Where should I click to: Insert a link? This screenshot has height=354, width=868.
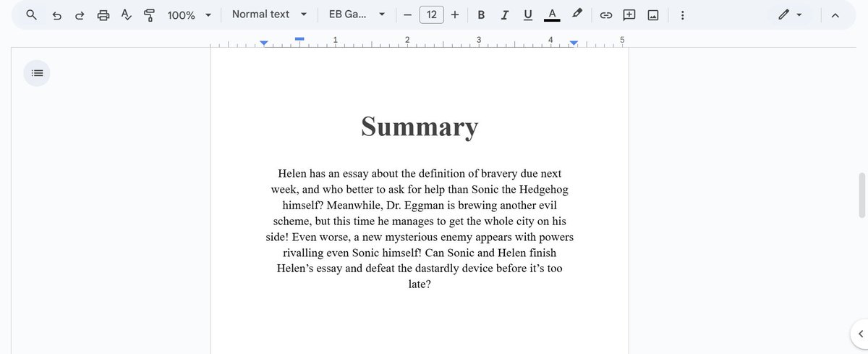[606, 14]
